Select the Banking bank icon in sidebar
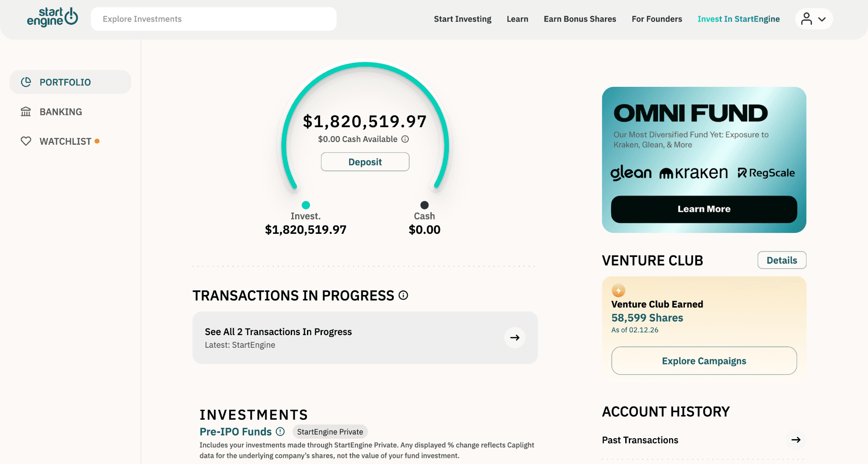The width and height of the screenshot is (868, 464). pos(26,111)
